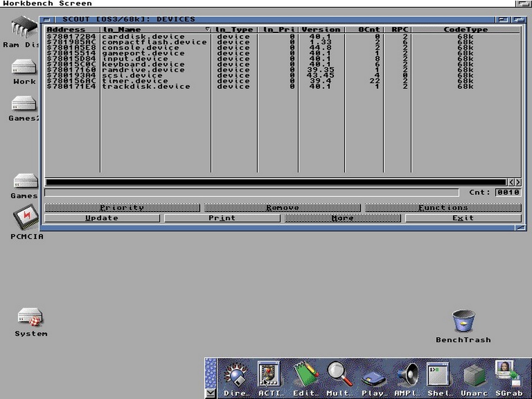This screenshot has width=532, height=399.
Task: Click the Scout window depth gadget
Action: click(x=518, y=19)
